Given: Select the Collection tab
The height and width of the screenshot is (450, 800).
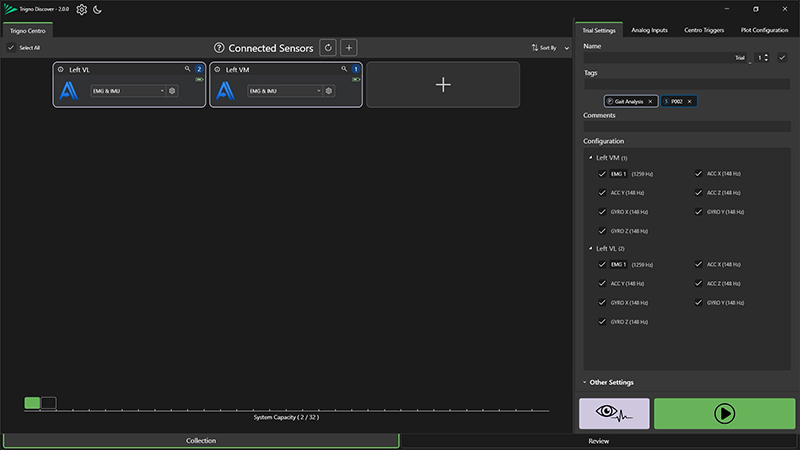Looking at the screenshot, I should [x=201, y=440].
